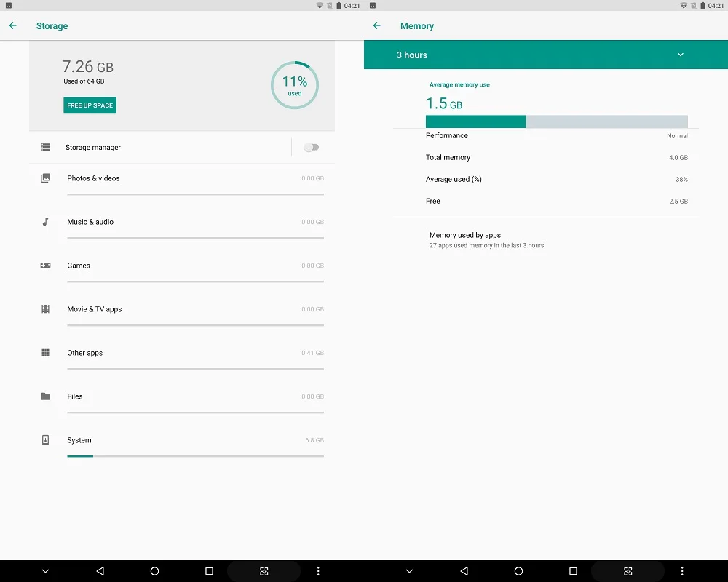Open overflow menu dots under Memory screen
This screenshot has height=582, width=728.
(682, 571)
